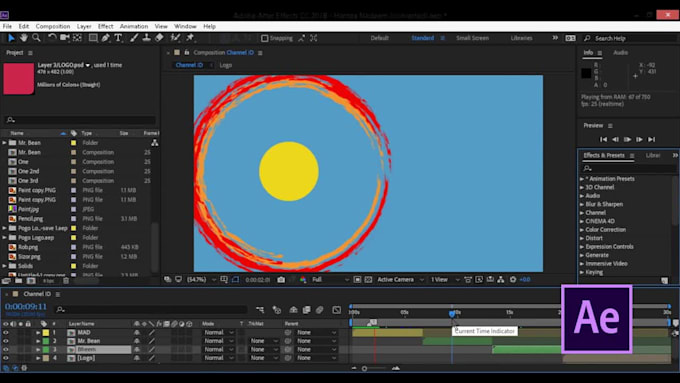Take a snapshot with camera icon
The width and height of the screenshot is (680, 383).
(x=281, y=280)
